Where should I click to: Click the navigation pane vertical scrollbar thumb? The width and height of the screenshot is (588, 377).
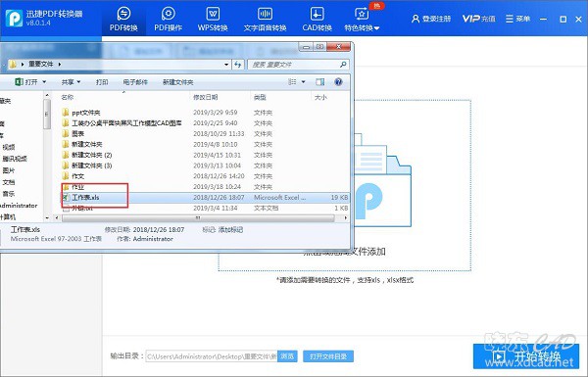tap(46, 114)
